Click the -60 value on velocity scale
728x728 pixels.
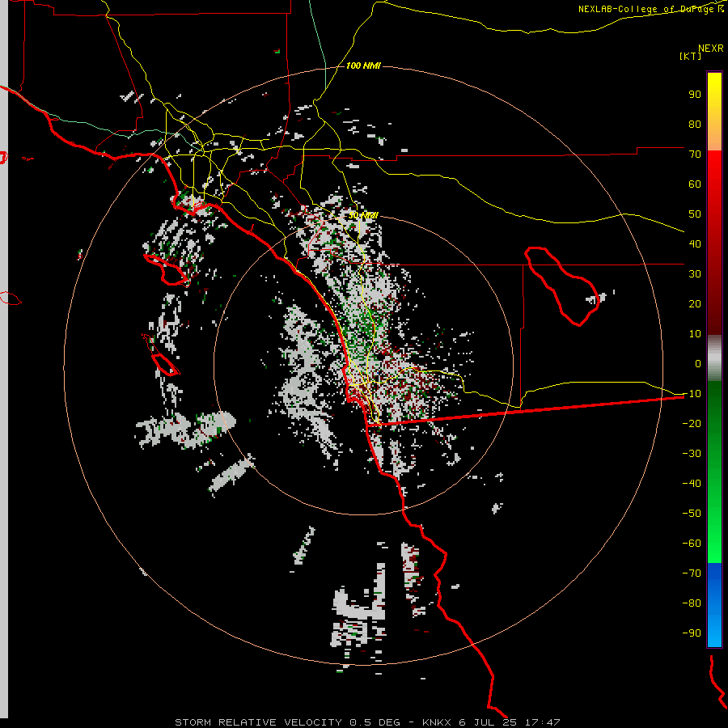coord(692,544)
